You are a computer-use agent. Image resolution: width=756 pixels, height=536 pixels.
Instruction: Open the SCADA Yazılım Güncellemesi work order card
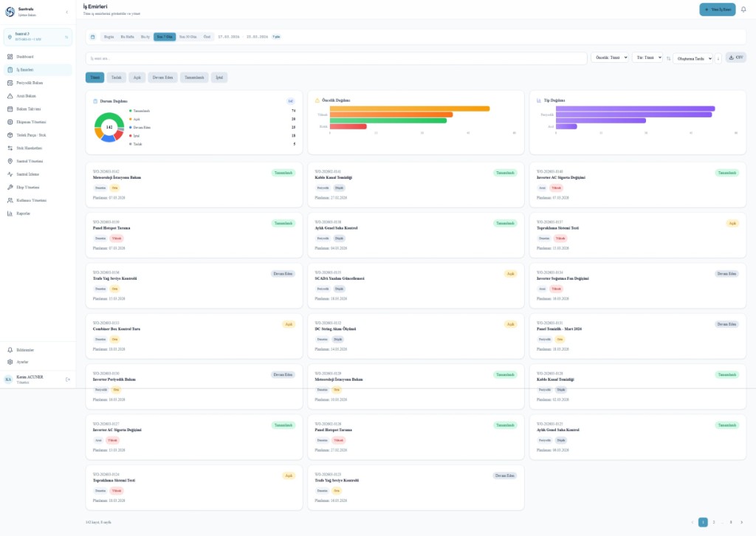tap(416, 286)
